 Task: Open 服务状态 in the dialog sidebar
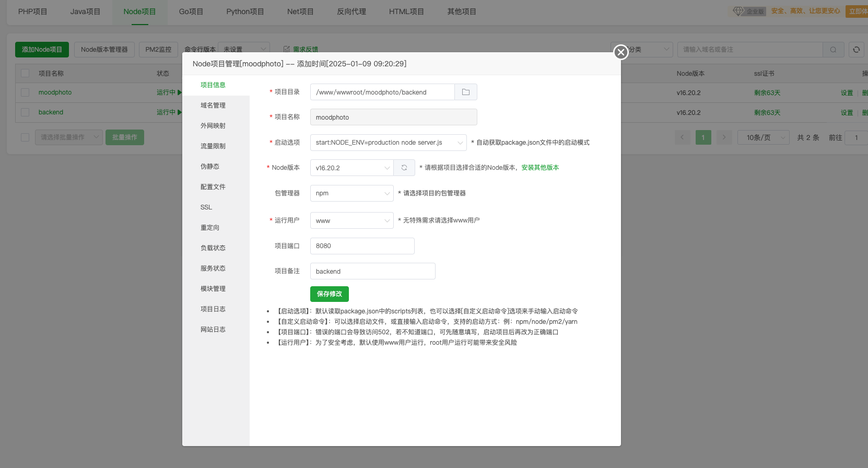click(216, 268)
